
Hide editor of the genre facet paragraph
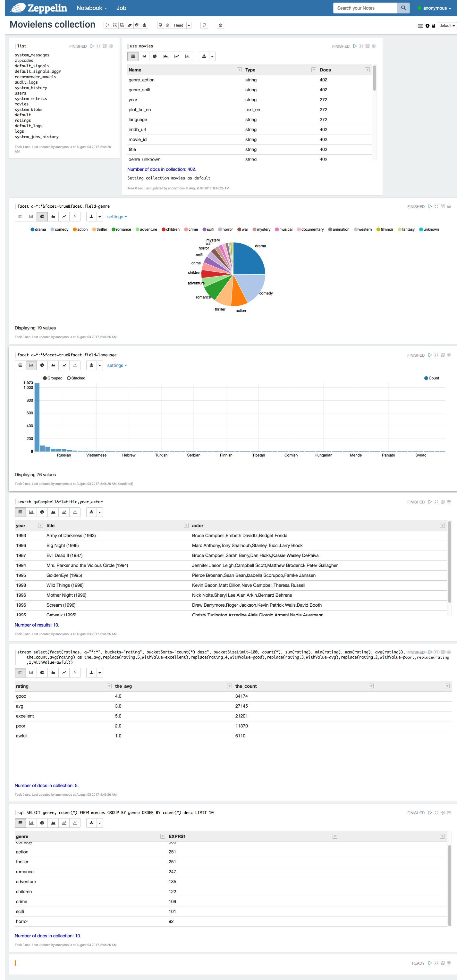(436, 206)
